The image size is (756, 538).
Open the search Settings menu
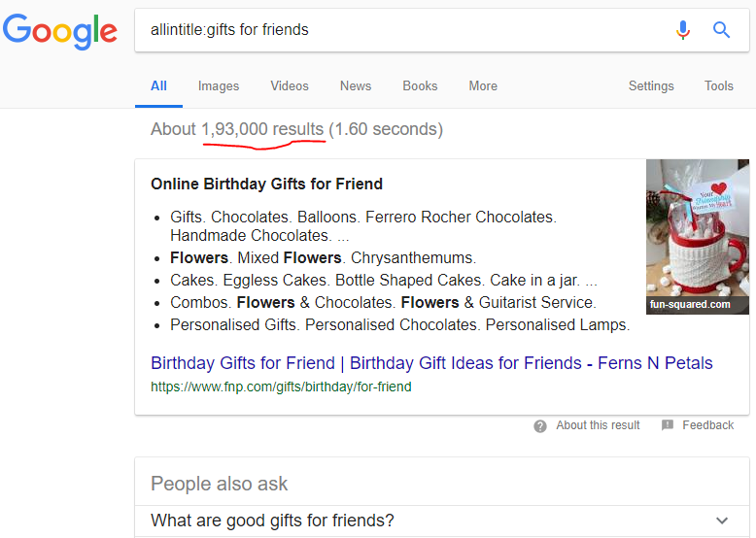coord(651,85)
